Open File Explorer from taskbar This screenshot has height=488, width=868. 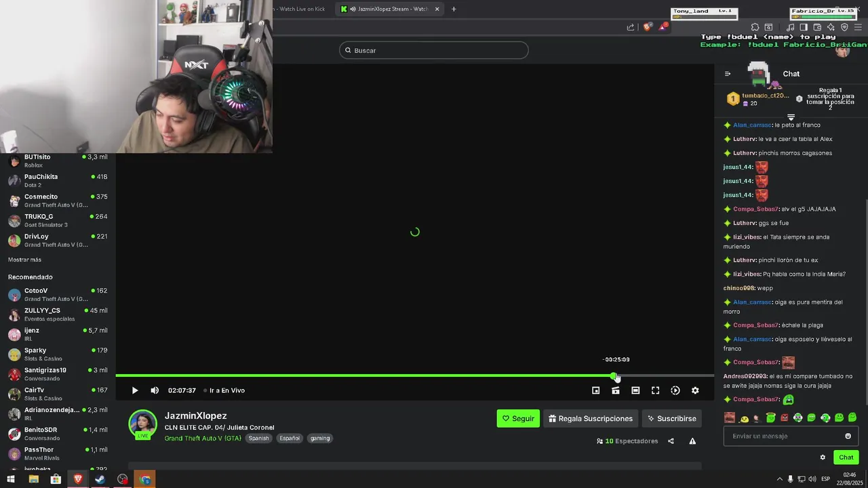point(33,479)
